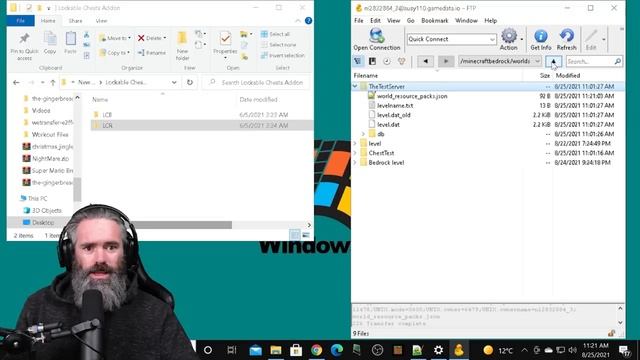Viewport: 640px width, 360px height.
Task: Go back in Cyberduck browser history
Action: pyautogui.click(x=426, y=61)
